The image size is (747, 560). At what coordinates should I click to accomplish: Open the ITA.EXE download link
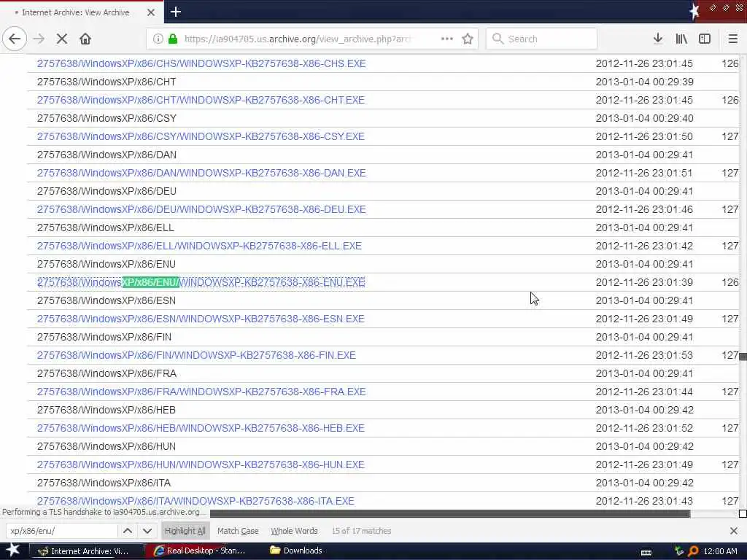(196, 501)
